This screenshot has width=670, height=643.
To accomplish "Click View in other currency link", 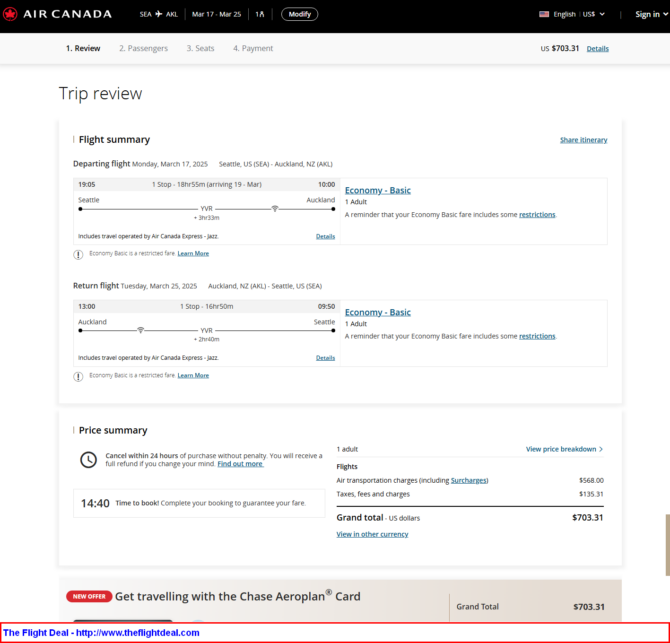I will point(372,534).
